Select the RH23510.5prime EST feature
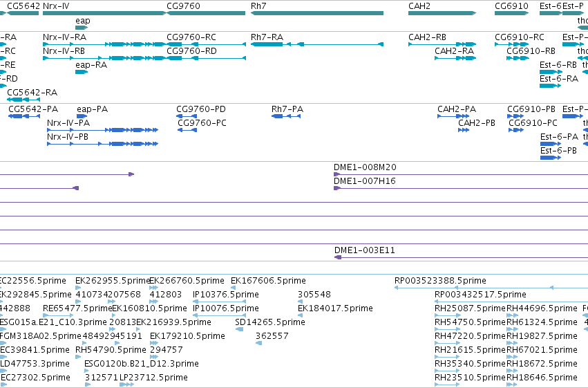 (x=447, y=385)
